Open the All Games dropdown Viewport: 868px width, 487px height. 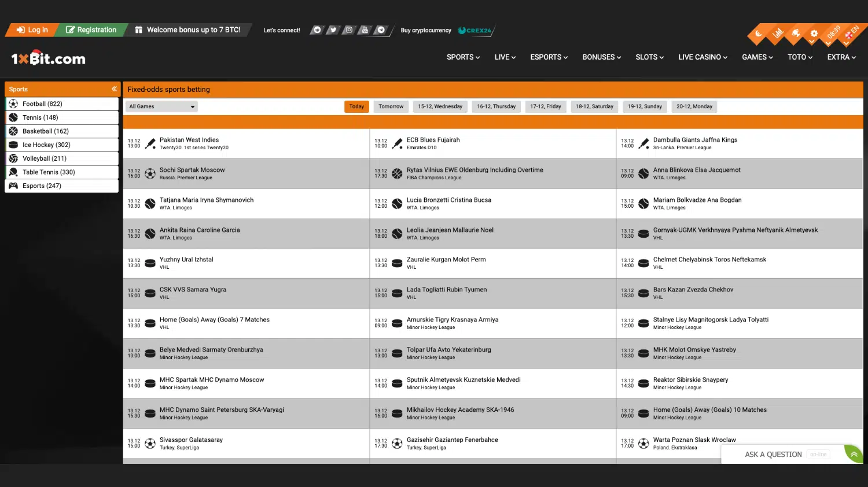pyautogui.click(x=162, y=106)
